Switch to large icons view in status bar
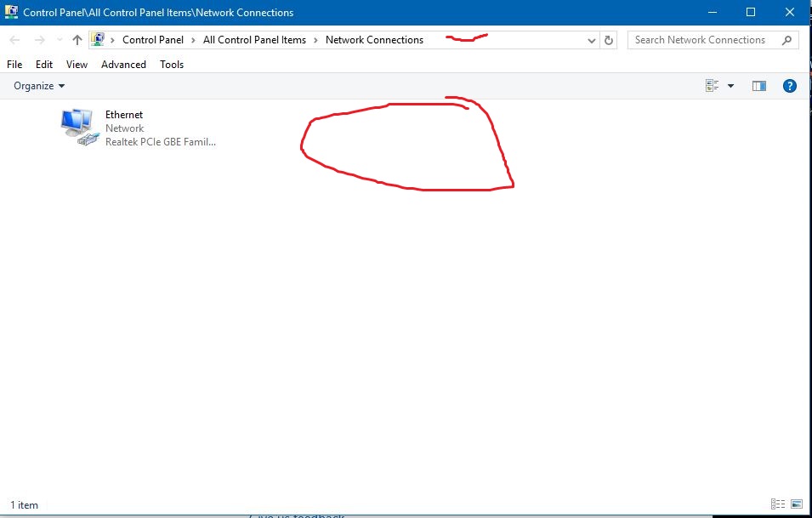Screen dimensions: 812x518 point(797,504)
